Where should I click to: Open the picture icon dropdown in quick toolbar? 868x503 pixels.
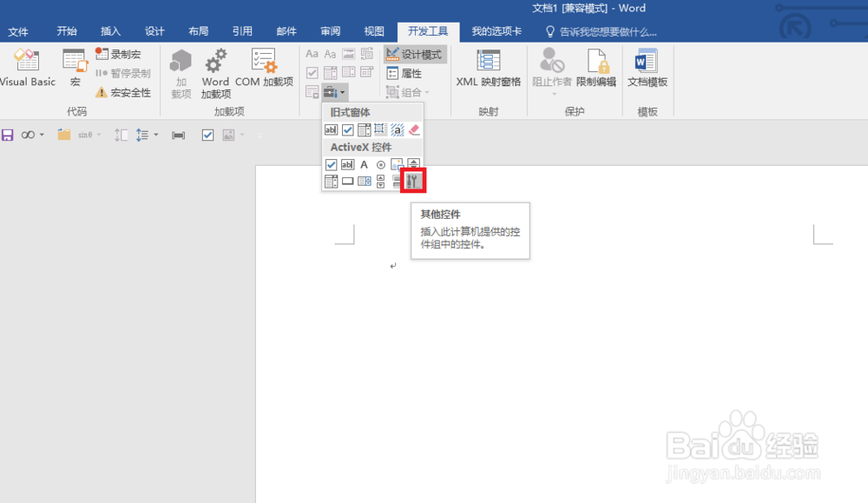click(242, 135)
